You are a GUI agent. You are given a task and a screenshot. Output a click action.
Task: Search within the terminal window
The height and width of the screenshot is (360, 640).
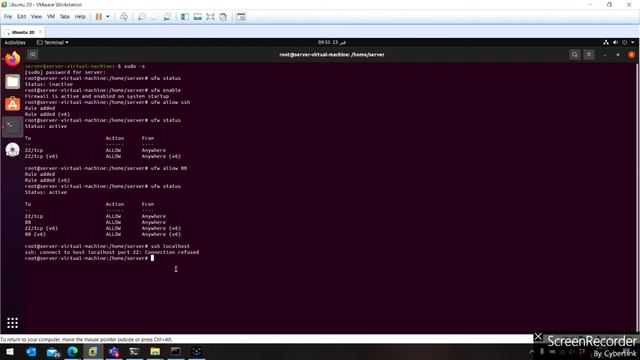(575, 55)
